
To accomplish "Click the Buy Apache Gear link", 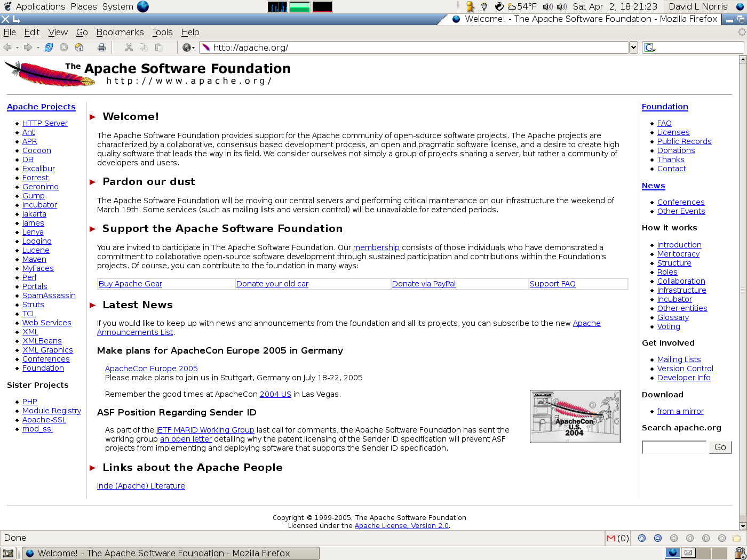I will point(130,284).
